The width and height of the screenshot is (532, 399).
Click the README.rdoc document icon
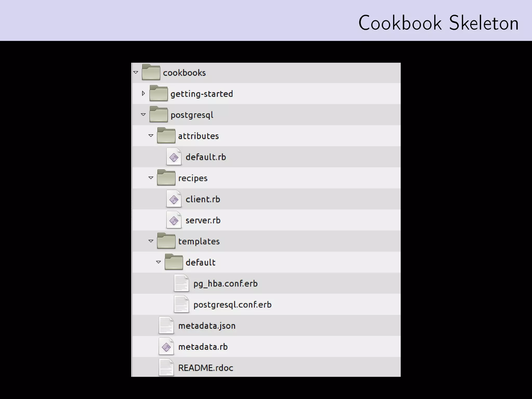pyautogui.click(x=166, y=367)
